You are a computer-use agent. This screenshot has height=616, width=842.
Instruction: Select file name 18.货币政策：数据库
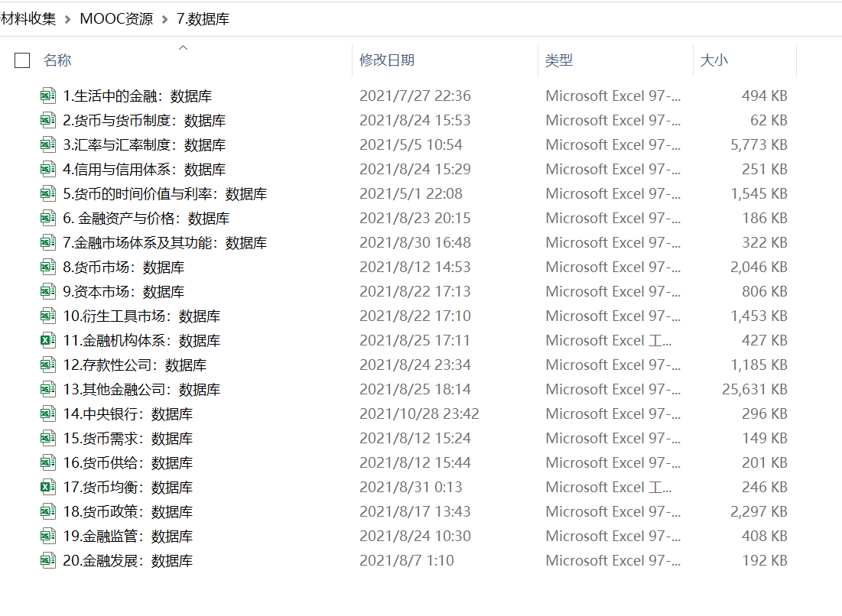pos(128,512)
